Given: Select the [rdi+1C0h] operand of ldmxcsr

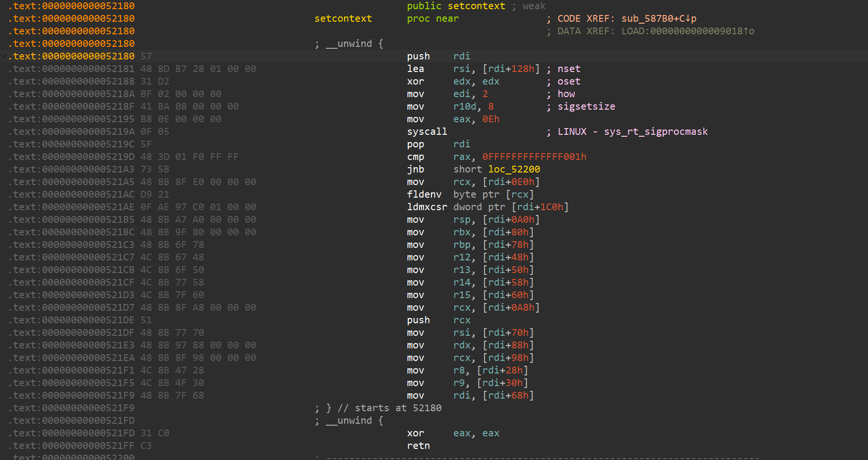Looking at the screenshot, I should click(x=540, y=207).
